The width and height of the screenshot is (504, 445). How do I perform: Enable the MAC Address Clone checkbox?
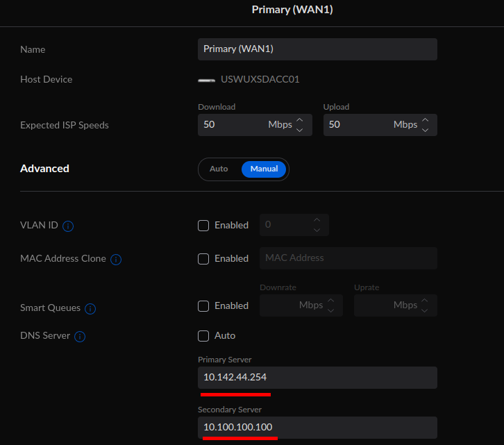click(x=203, y=259)
